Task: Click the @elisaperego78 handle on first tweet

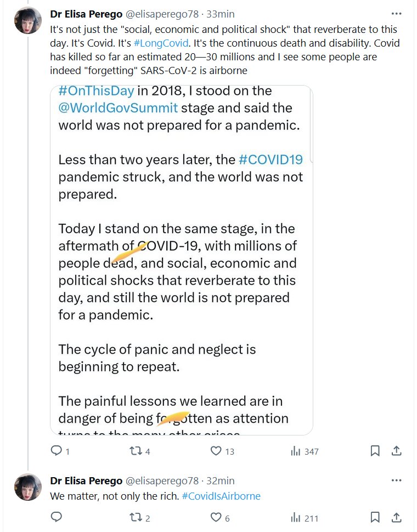Action: pyautogui.click(x=162, y=14)
